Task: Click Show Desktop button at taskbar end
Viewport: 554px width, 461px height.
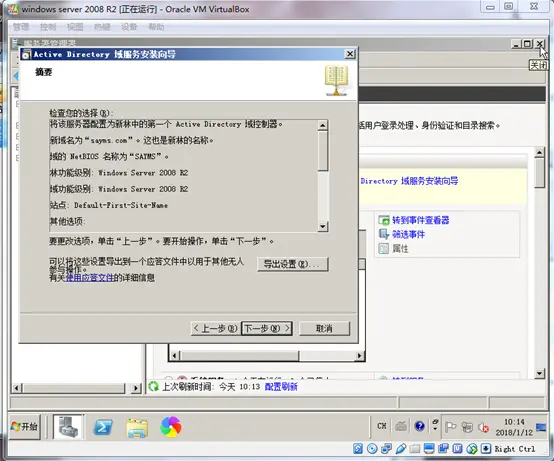Action: (541, 427)
